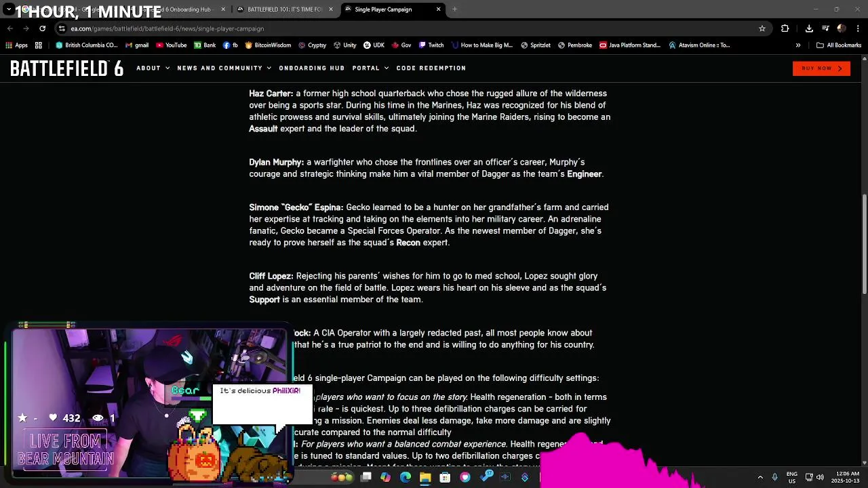Show hidden system tray icons chevron
The height and width of the screenshot is (488, 868).
click(760, 477)
